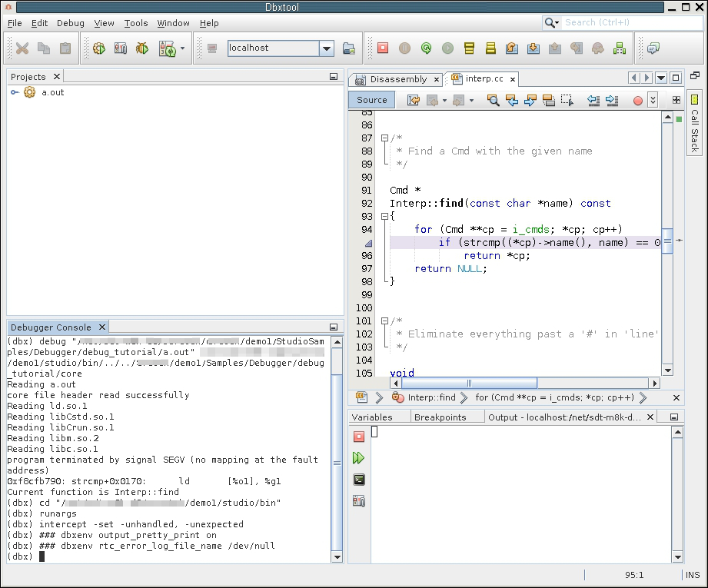This screenshot has width=708, height=588.
Task: Click the Step Out icon
Action: (x=555, y=48)
